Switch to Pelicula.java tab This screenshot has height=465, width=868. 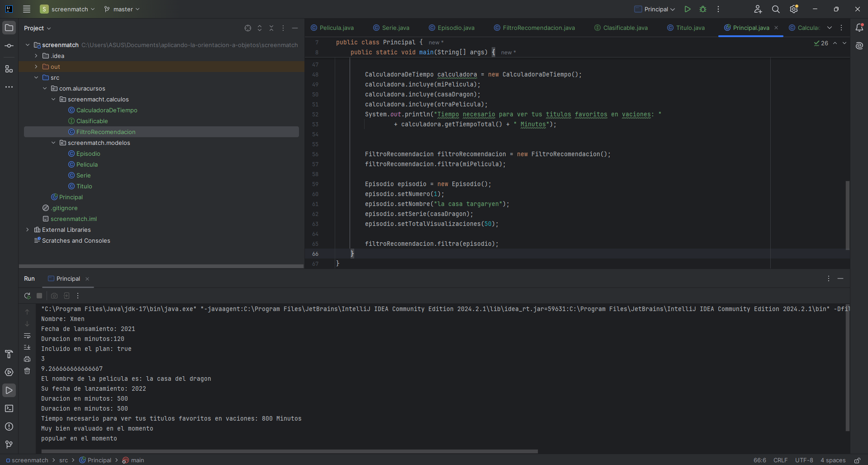[x=332, y=28]
